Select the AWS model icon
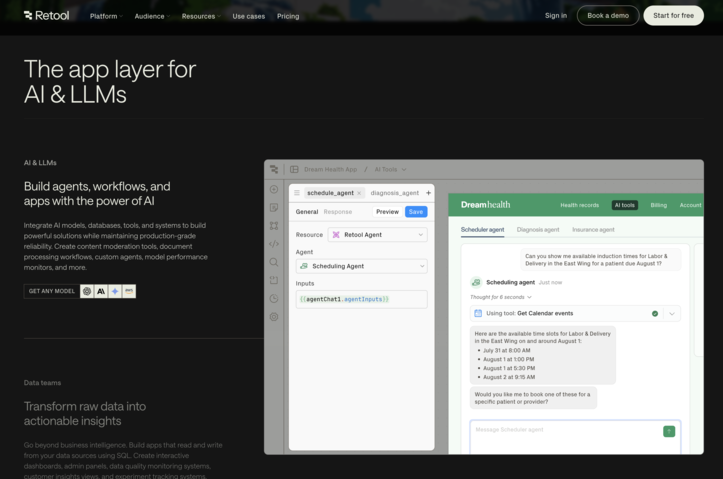 [x=129, y=291]
